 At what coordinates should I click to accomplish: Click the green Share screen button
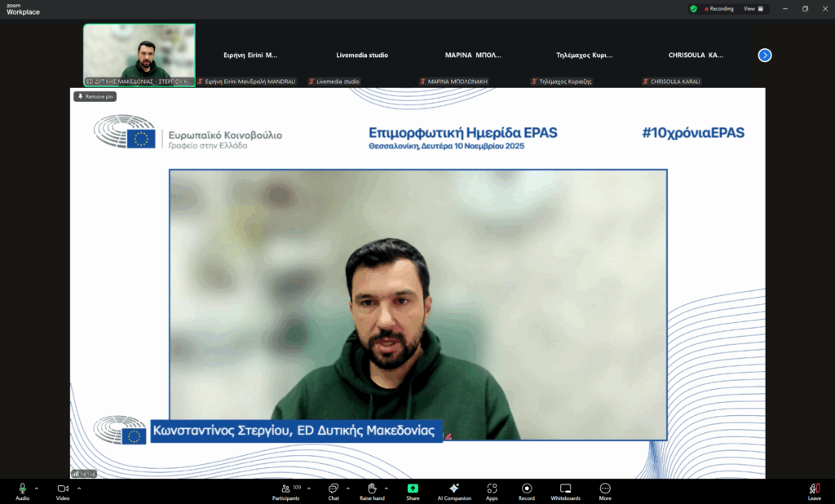pos(413,489)
